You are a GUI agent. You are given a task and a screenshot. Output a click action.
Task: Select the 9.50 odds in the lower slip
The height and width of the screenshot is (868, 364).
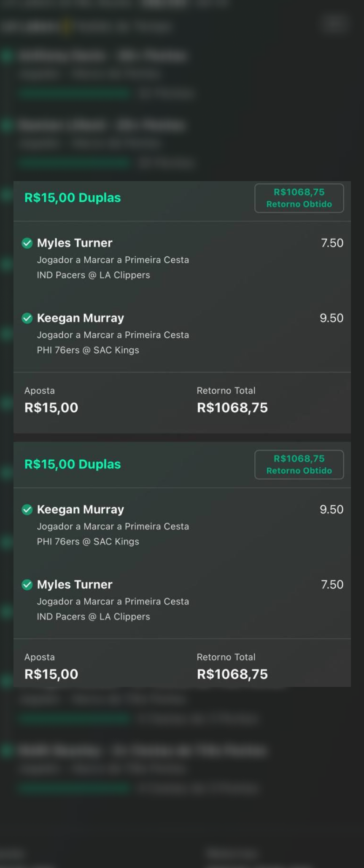[332, 510]
